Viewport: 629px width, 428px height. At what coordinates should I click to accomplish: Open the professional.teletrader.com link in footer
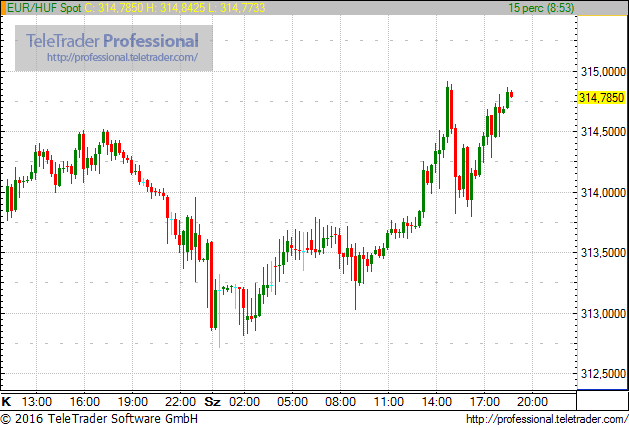click(547, 419)
